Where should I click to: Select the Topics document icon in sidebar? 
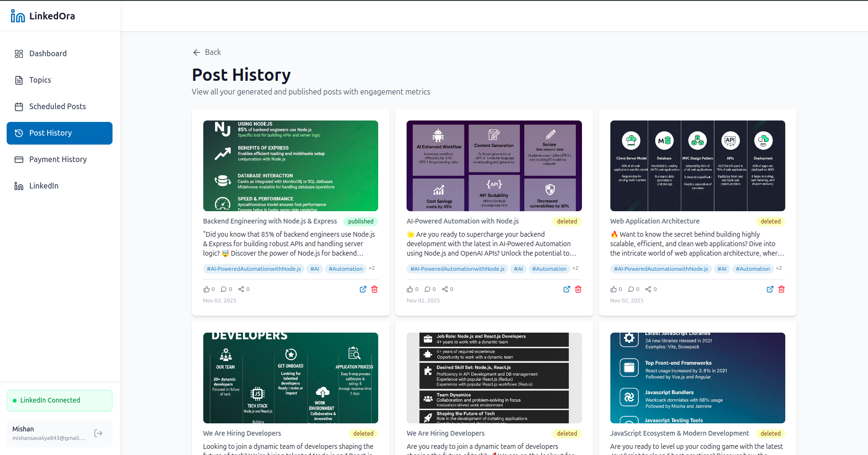coord(19,80)
